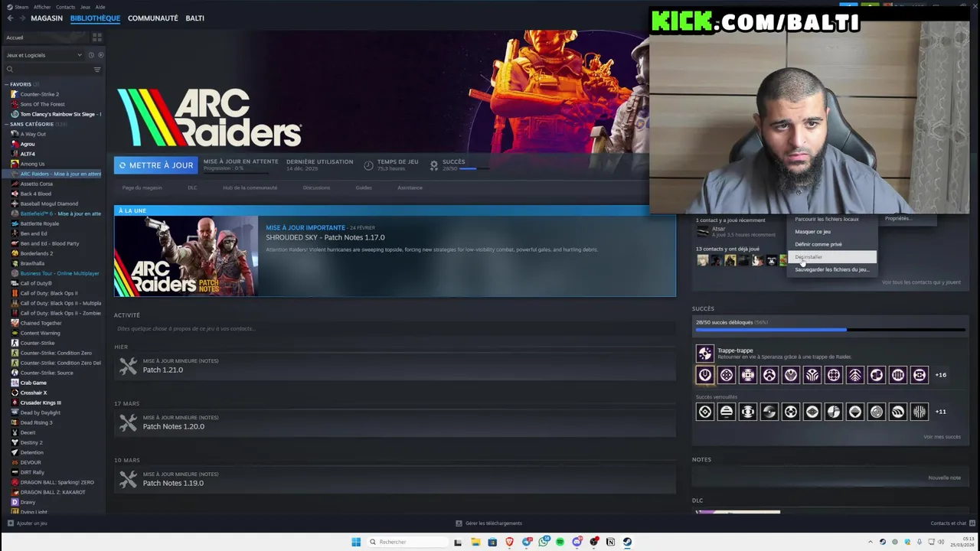This screenshot has height=551, width=980.
Task: Open Counter-Strike 2 in favorites
Action: pos(39,94)
